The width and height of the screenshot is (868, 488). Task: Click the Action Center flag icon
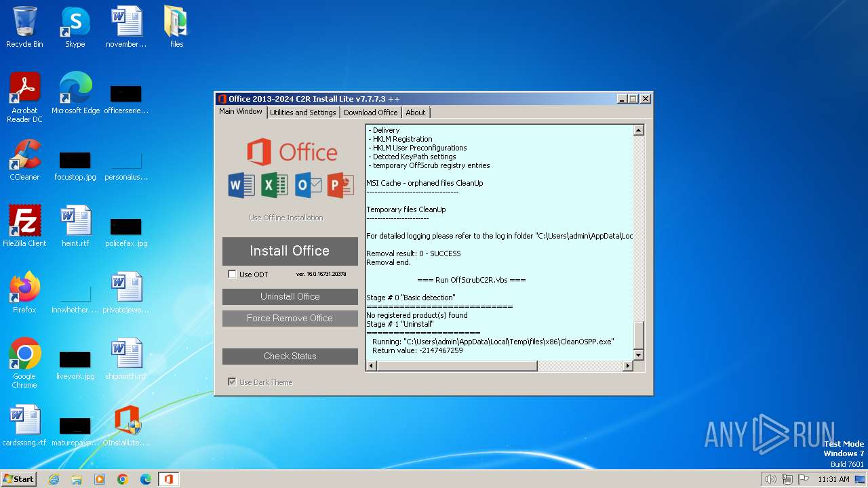pyautogui.click(x=804, y=479)
